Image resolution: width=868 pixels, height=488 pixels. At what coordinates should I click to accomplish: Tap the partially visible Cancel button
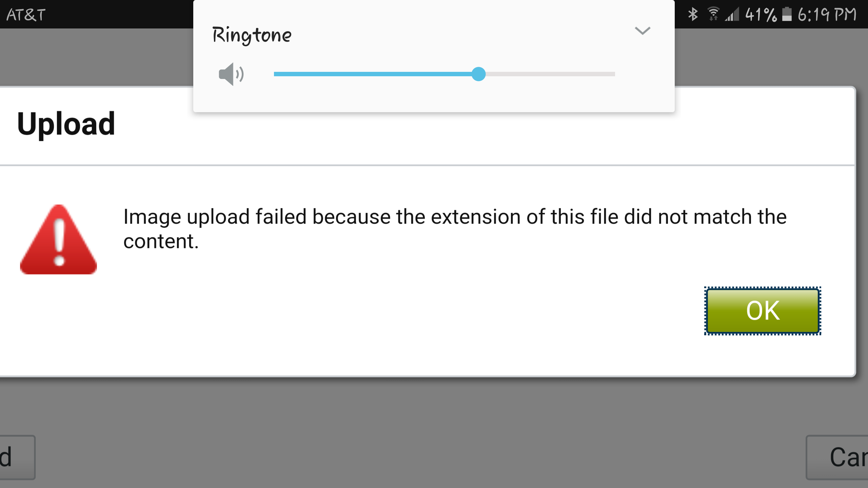(x=837, y=457)
